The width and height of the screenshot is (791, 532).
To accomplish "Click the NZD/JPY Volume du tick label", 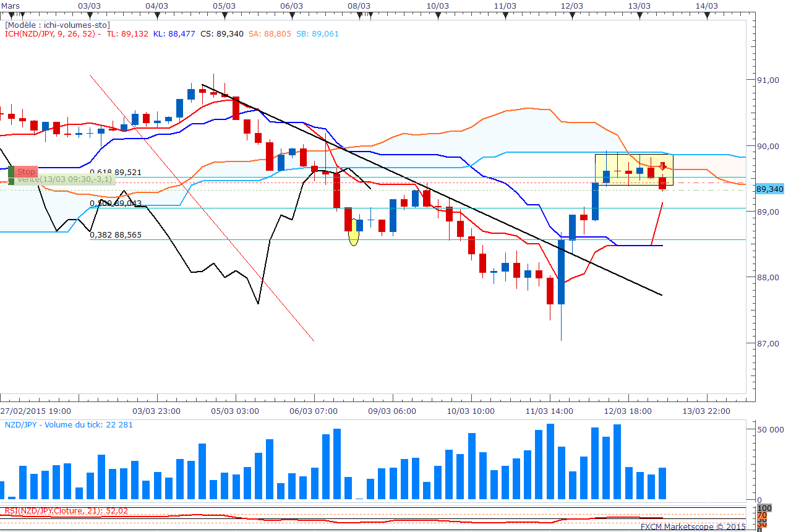I will point(69,425).
